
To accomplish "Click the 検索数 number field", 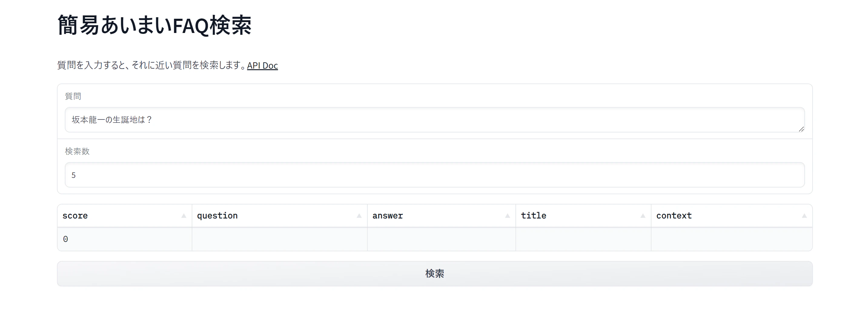I will click(x=435, y=175).
